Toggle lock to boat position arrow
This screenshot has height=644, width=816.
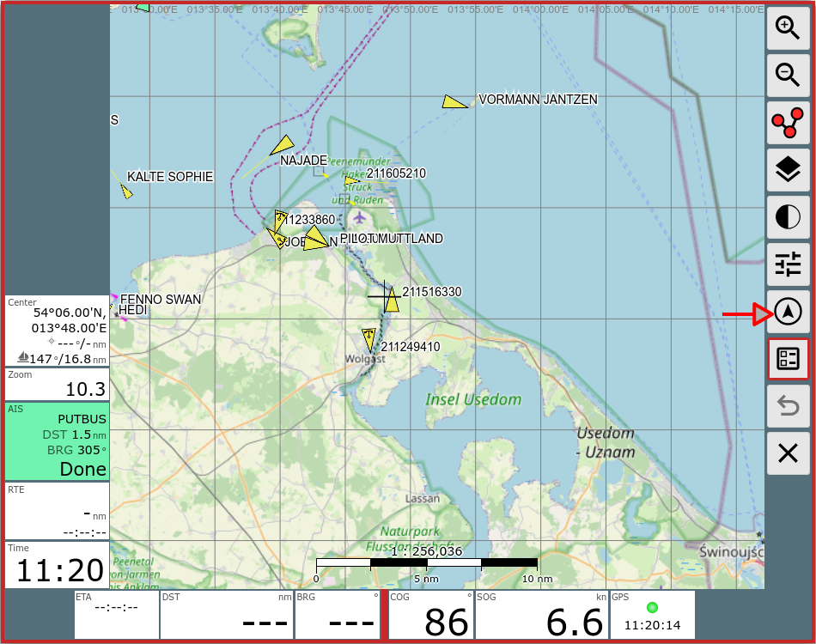point(788,312)
